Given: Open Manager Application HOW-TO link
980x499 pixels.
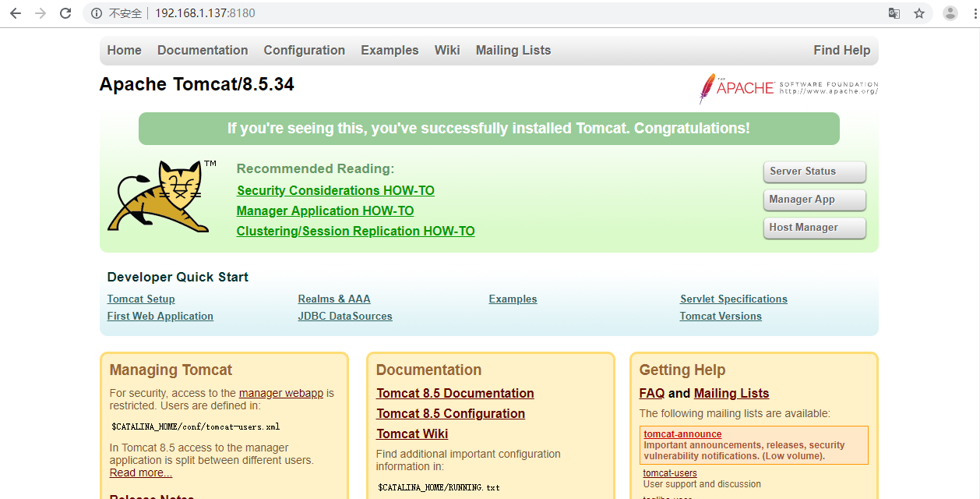Looking at the screenshot, I should pos(326,211).
